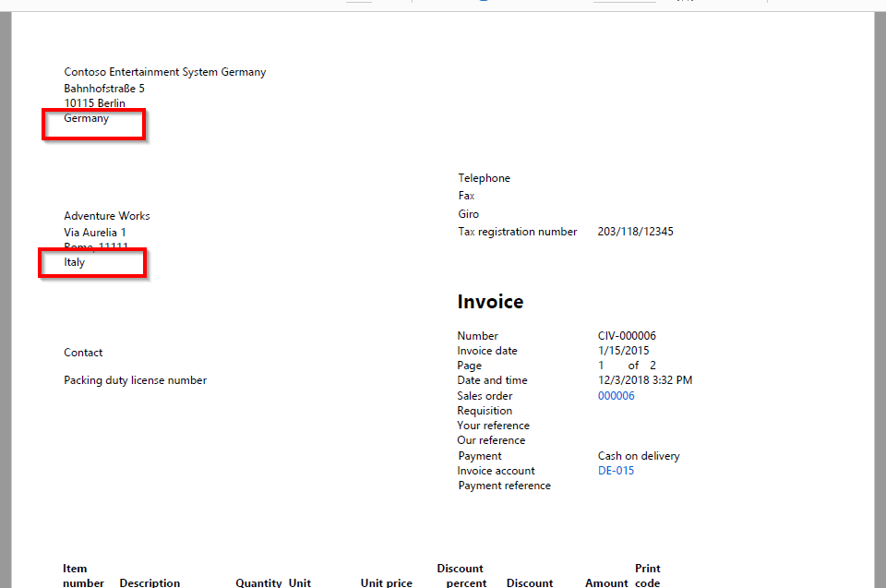Open the Sales order 000006 link
Screen dimensions: 886x588
pyautogui.click(x=616, y=396)
